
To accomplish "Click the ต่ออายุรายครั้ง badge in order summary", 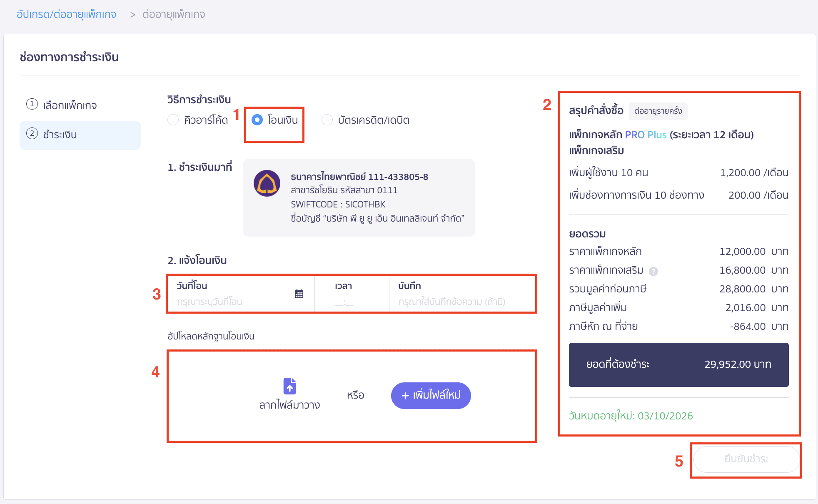I will click(658, 111).
